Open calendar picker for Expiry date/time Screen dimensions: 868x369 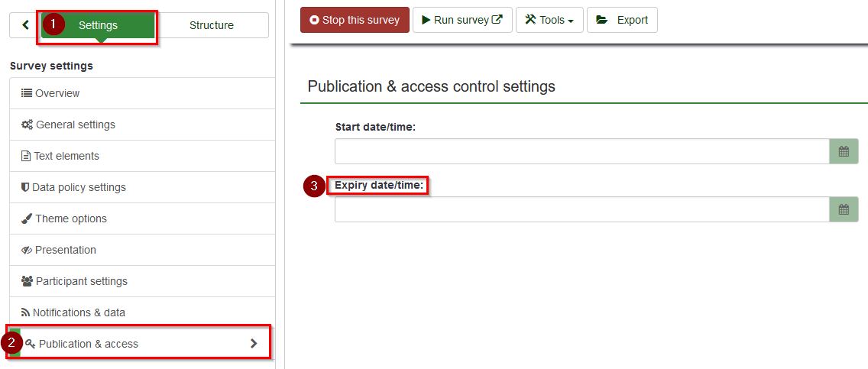pos(844,209)
